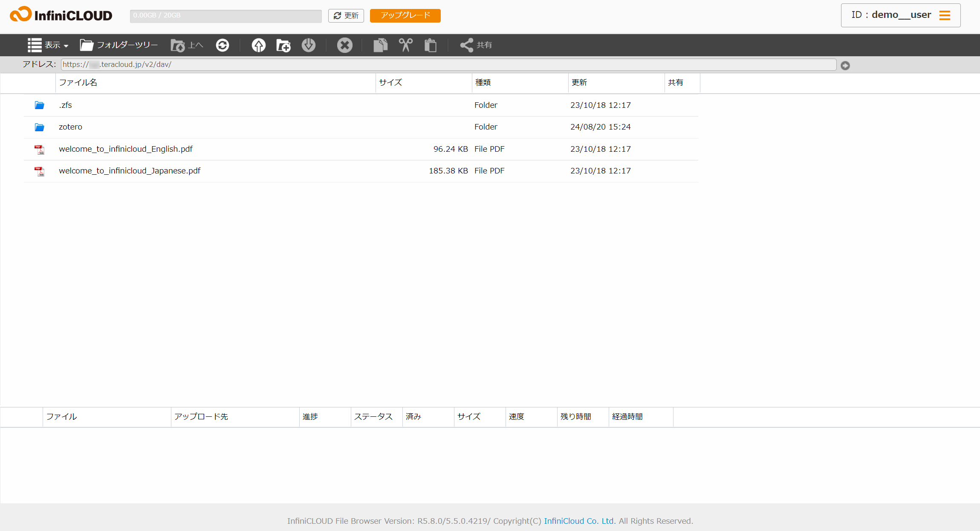Click the アップグレード upgrade button
980x531 pixels.
click(x=405, y=15)
